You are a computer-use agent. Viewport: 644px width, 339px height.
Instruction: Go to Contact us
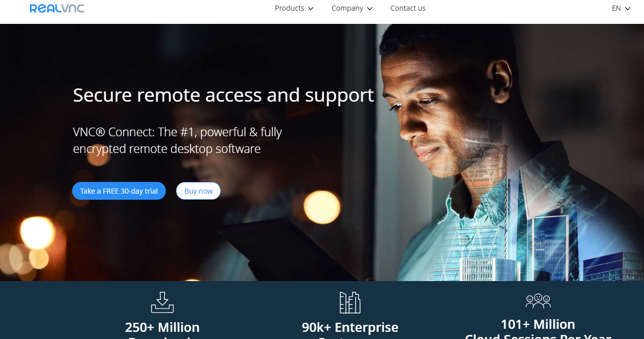pyautogui.click(x=408, y=8)
